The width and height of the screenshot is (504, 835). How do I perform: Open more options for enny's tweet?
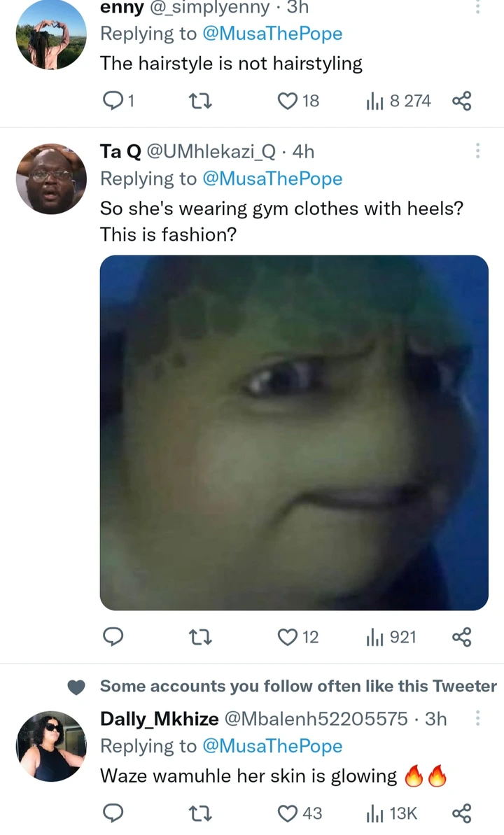tap(477, 6)
